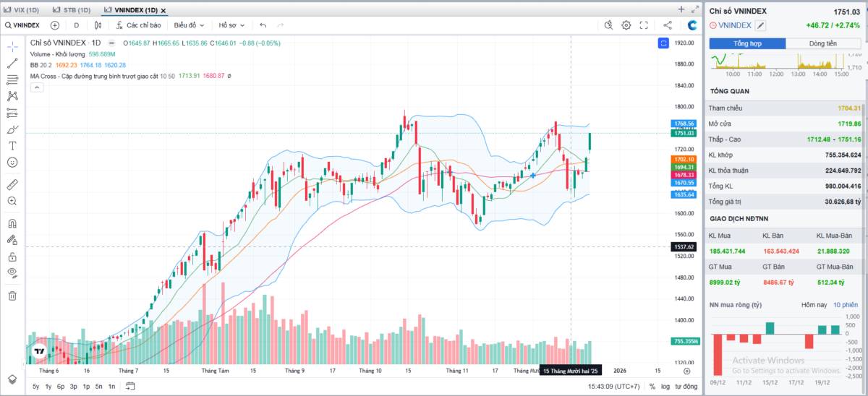This screenshot has width=868, height=396.
Task: Open Các chỉ báo indicators menu
Action: pyautogui.click(x=137, y=25)
